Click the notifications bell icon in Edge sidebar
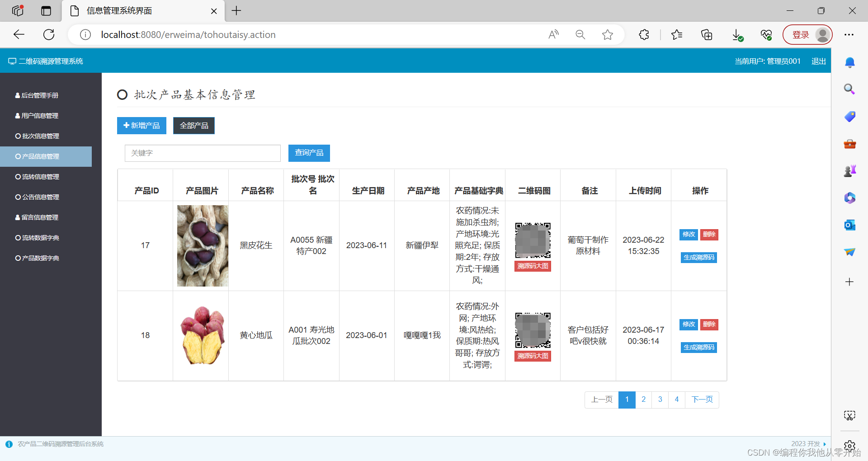Image resolution: width=868 pixels, height=461 pixels. 849,62
